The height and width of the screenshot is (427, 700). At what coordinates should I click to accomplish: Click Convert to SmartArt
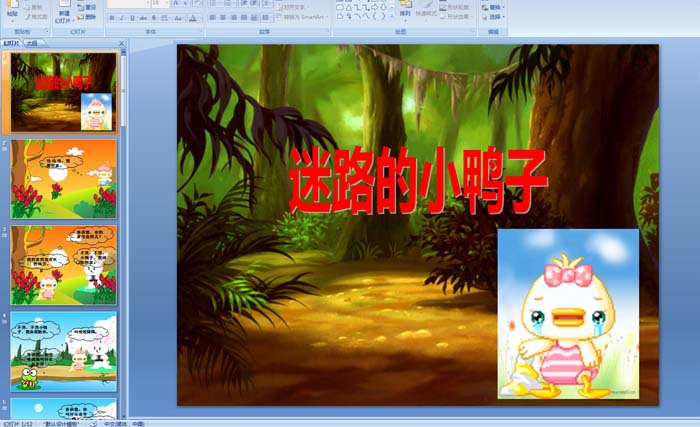pos(302,17)
